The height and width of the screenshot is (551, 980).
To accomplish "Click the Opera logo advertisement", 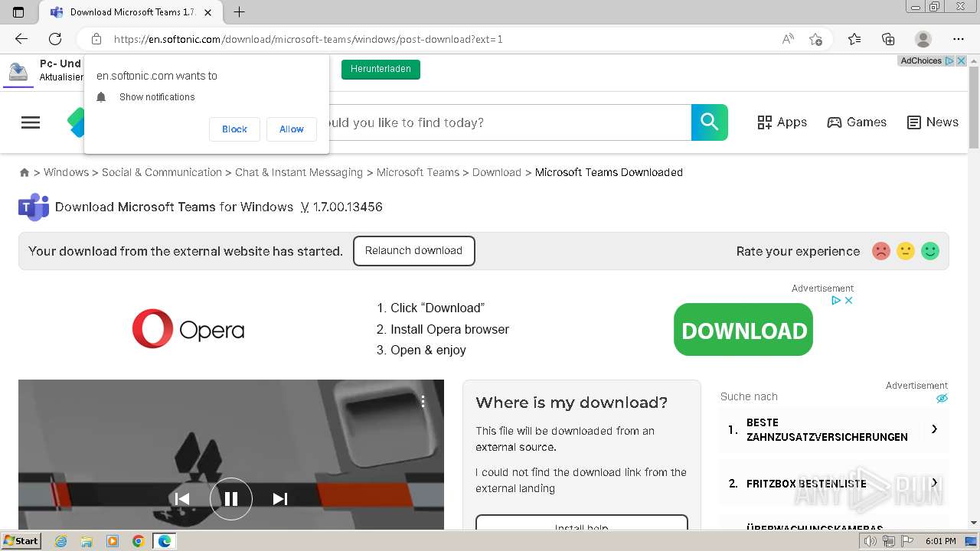I will point(188,329).
